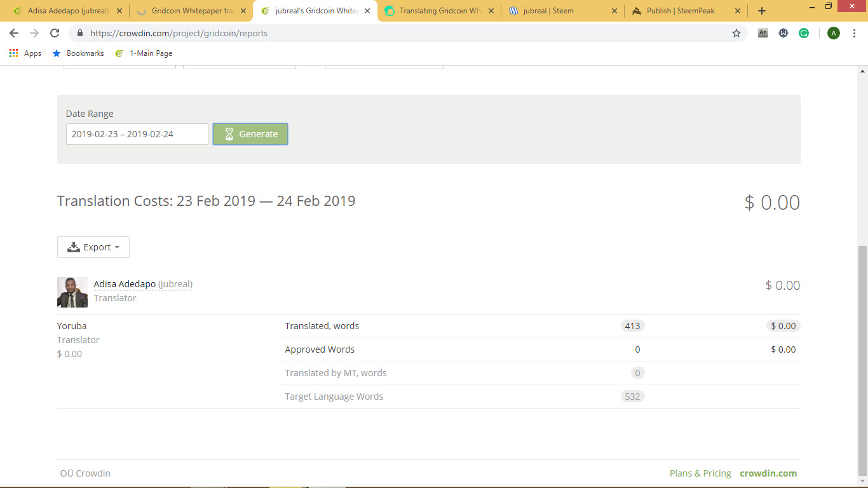Open Chrome three-dot menu
The height and width of the screenshot is (488, 868).
click(x=855, y=33)
